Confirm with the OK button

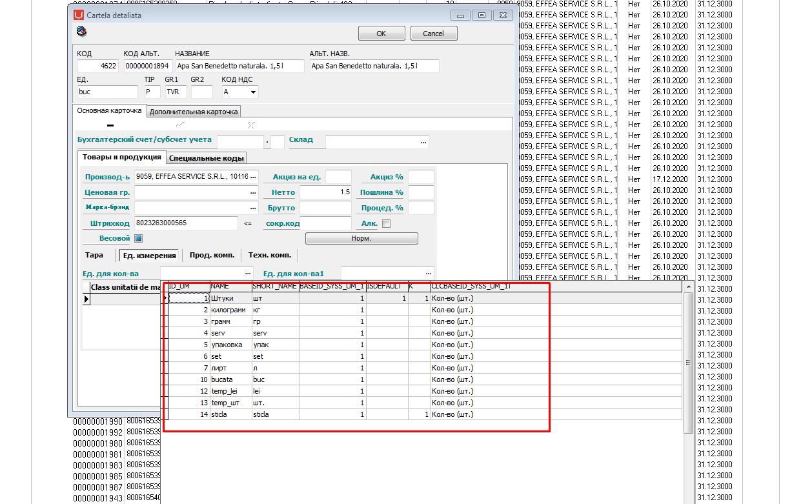(x=381, y=34)
